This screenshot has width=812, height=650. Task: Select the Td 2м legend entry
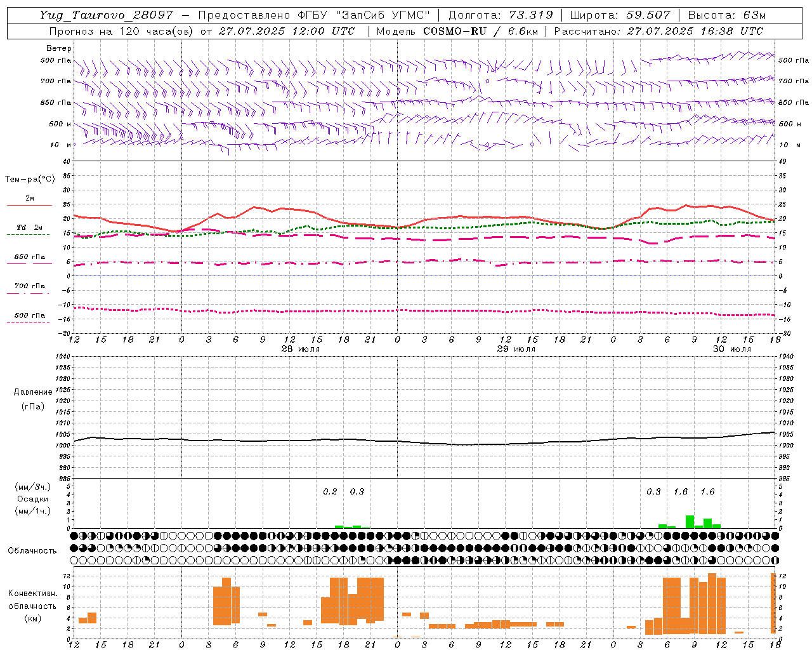click(x=29, y=227)
